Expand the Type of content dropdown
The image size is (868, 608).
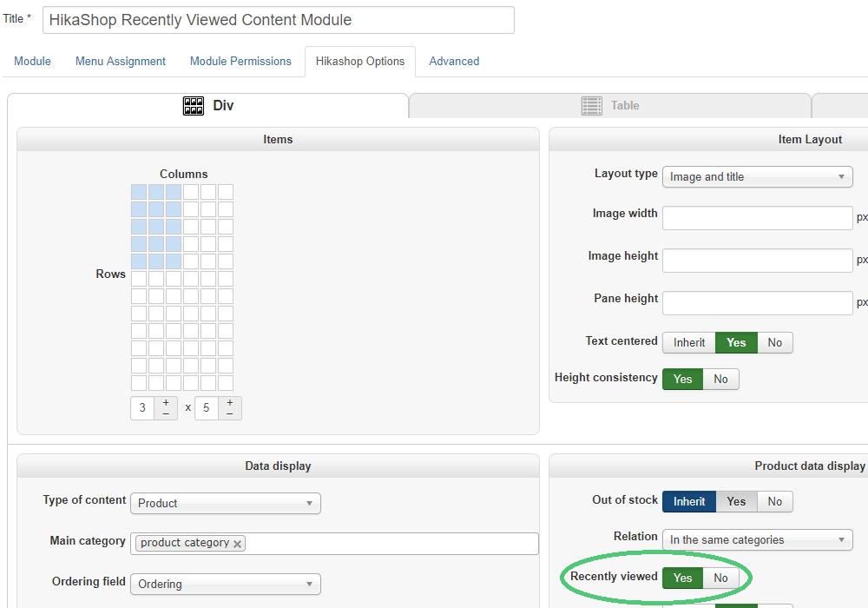point(225,504)
